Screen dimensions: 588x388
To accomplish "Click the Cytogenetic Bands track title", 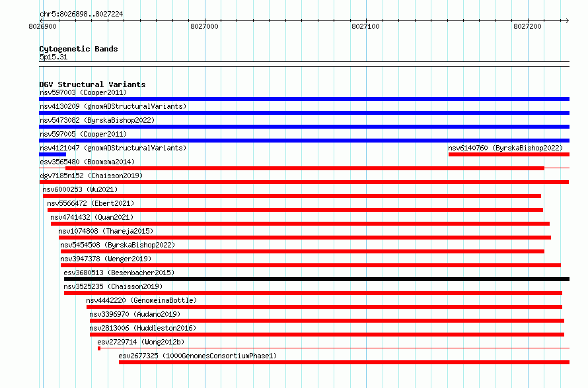I will pos(79,49).
